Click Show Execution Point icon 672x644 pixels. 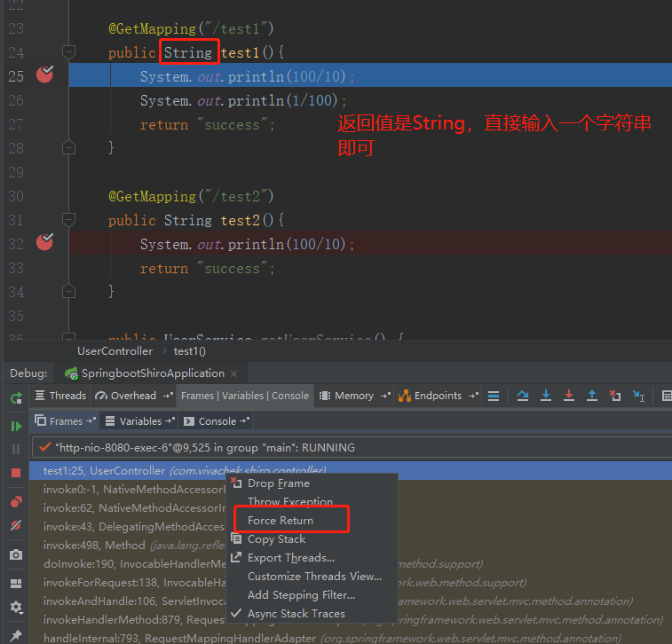(x=494, y=397)
